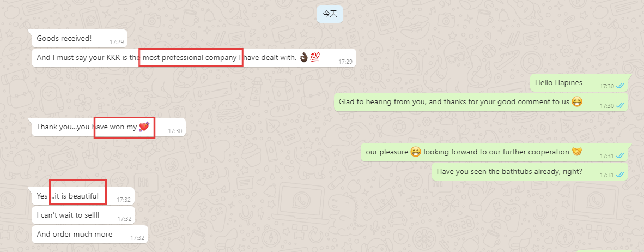The image size is (644, 252).
Task: Select the 'I can't wait to sellll' message
Action: (x=83, y=215)
